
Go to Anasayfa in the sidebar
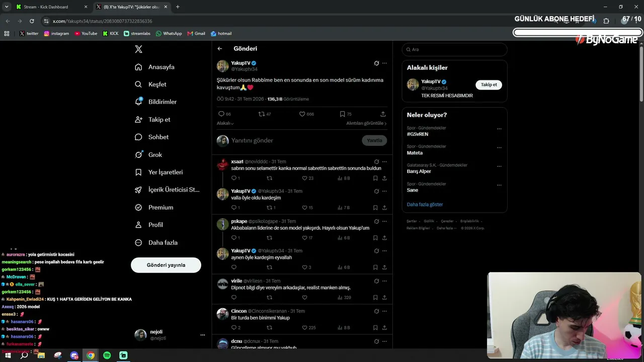(x=155, y=67)
